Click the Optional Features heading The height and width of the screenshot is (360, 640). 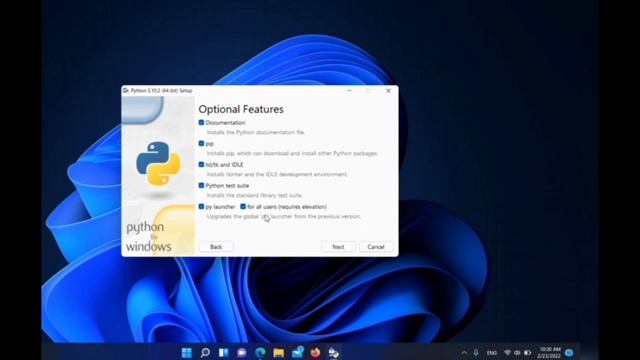pos(241,109)
